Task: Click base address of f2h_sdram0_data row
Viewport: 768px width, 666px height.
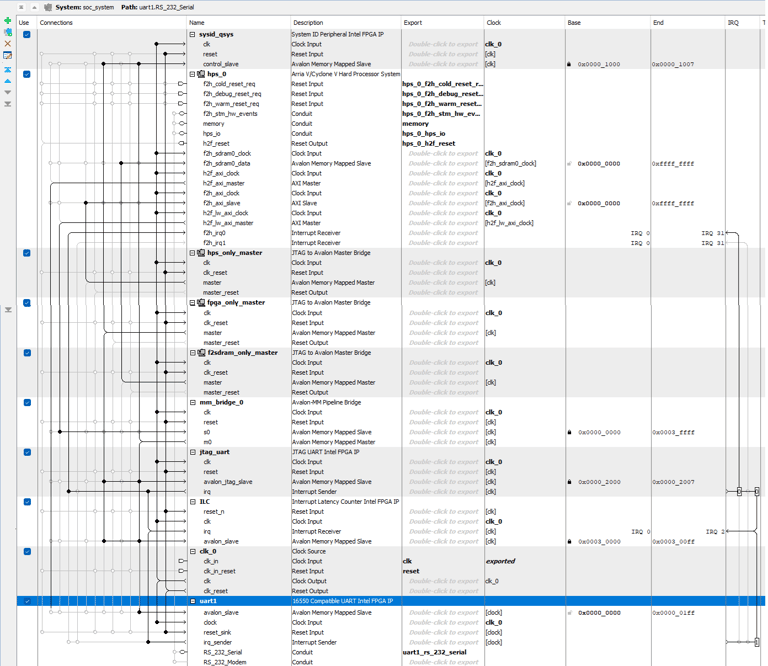Action: (x=599, y=164)
